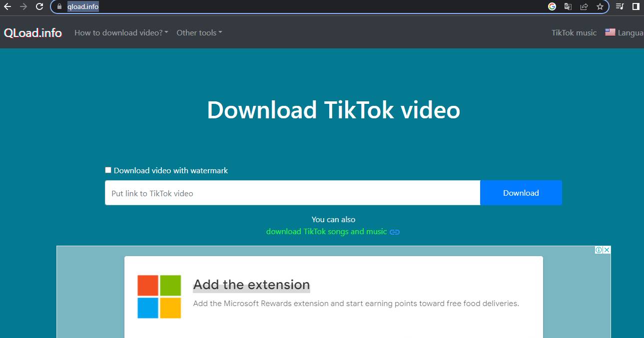Expand How to download video dropdown
Image resolution: width=644 pixels, height=338 pixels.
(x=121, y=32)
